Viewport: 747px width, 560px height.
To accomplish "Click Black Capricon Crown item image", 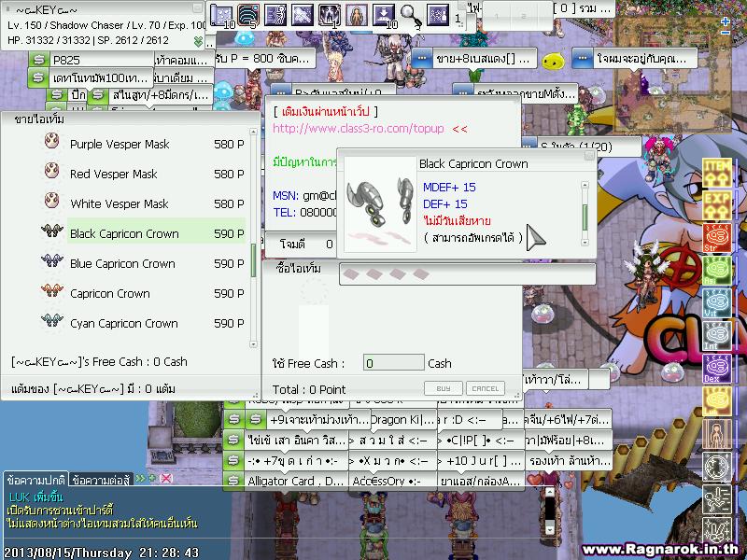I will point(380,204).
